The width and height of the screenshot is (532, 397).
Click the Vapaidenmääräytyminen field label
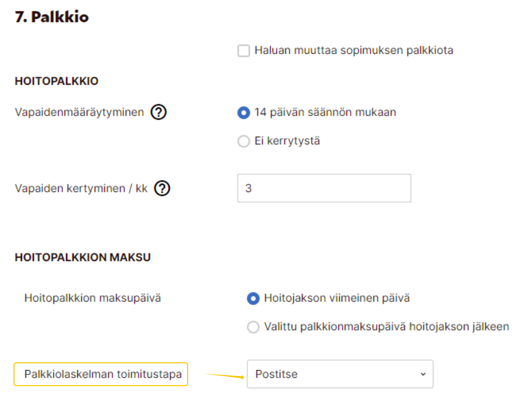tap(79, 112)
